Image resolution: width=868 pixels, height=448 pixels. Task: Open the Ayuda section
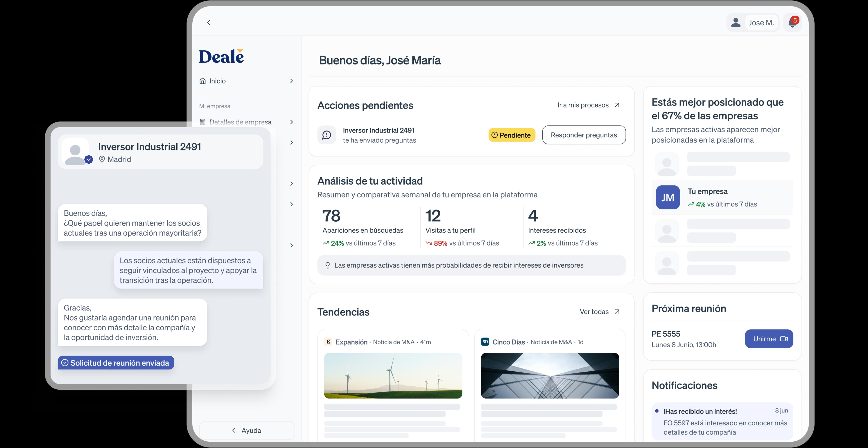(247, 430)
